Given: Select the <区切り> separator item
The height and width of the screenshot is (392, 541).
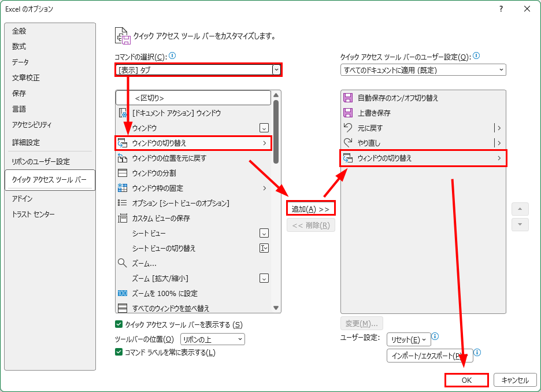Looking at the screenshot, I should coord(193,98).
